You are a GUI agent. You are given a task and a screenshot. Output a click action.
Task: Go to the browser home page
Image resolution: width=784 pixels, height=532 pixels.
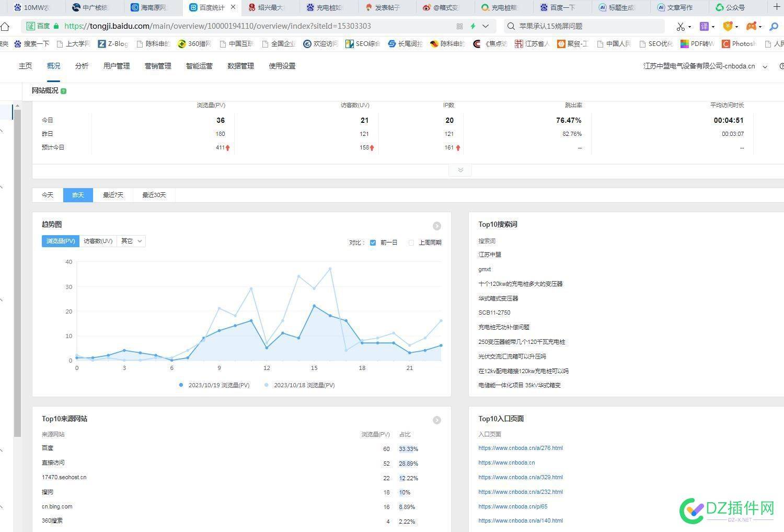coord(5,26)
